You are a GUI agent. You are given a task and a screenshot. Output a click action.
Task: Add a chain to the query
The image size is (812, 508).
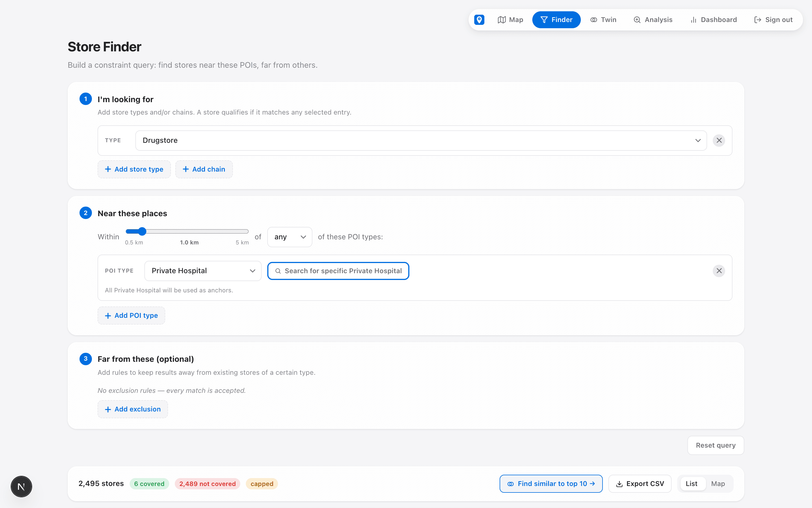pos(204,169)
